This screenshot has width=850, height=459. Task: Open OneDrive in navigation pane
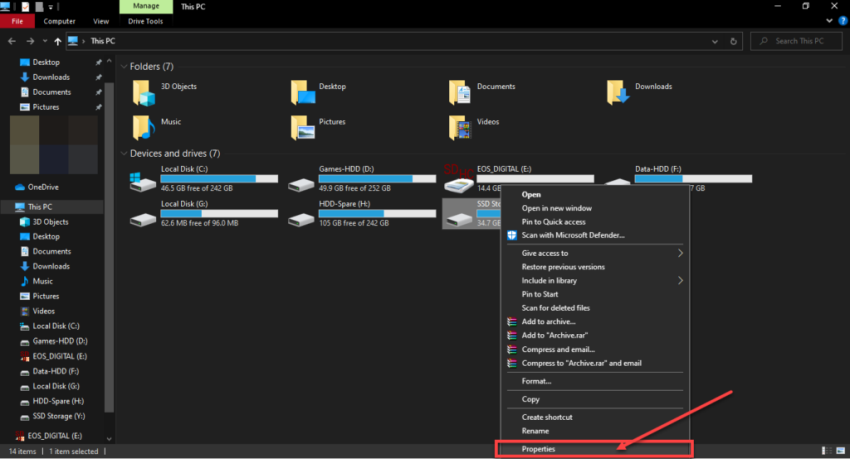pyautogui.click(x=37, y=187)
